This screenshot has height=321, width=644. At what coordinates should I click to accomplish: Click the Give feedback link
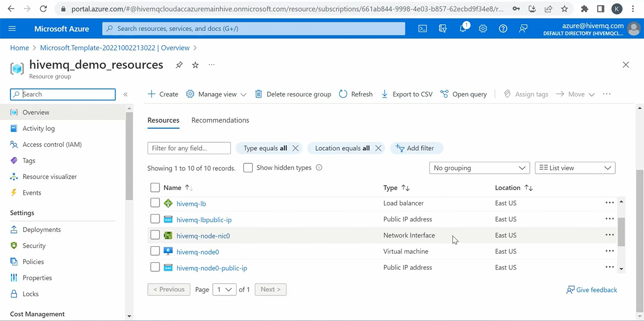point(592,290)
